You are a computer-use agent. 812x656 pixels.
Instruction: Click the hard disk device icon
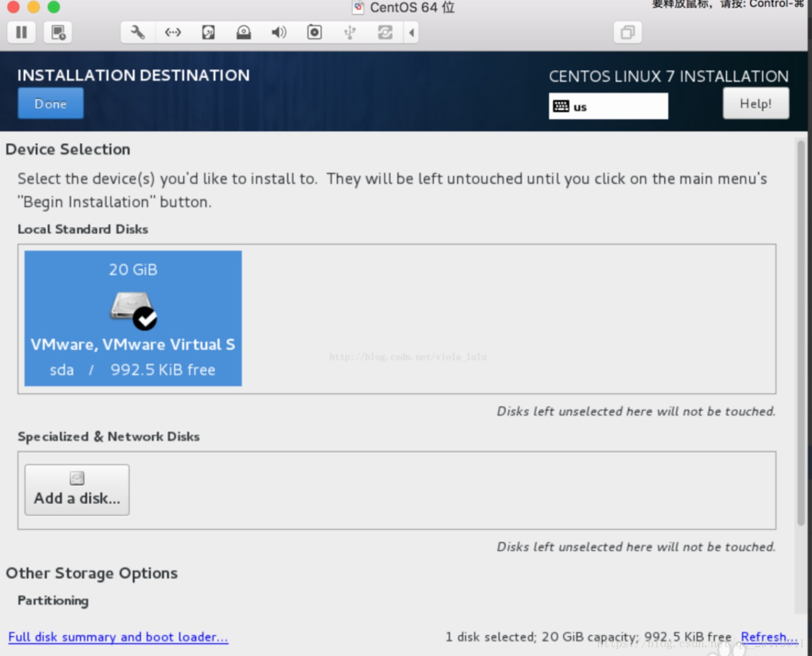click(x=208, y=32)
